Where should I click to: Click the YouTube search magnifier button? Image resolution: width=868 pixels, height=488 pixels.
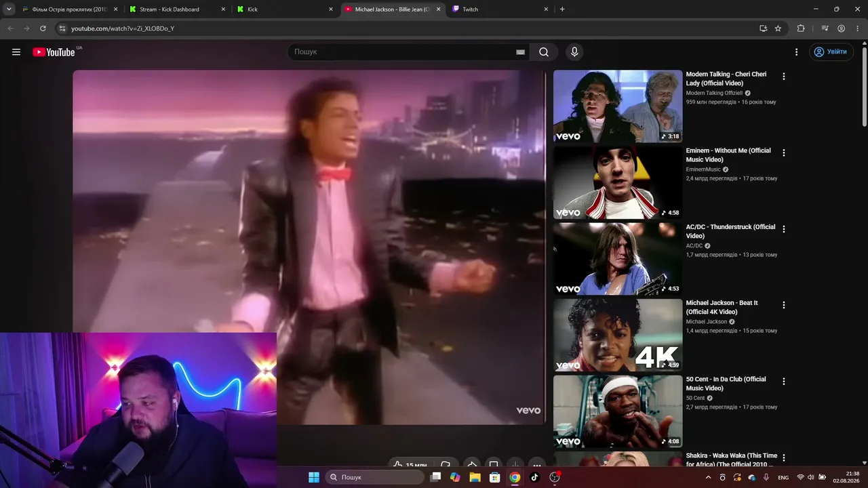click(x=544, y=52)
